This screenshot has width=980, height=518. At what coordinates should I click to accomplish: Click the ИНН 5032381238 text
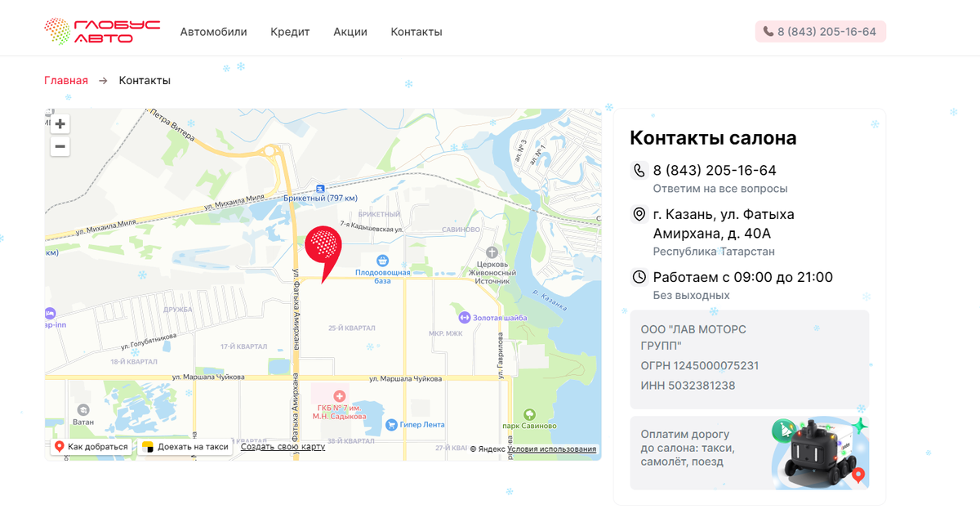pyautogui.click(x=688, y=386)
